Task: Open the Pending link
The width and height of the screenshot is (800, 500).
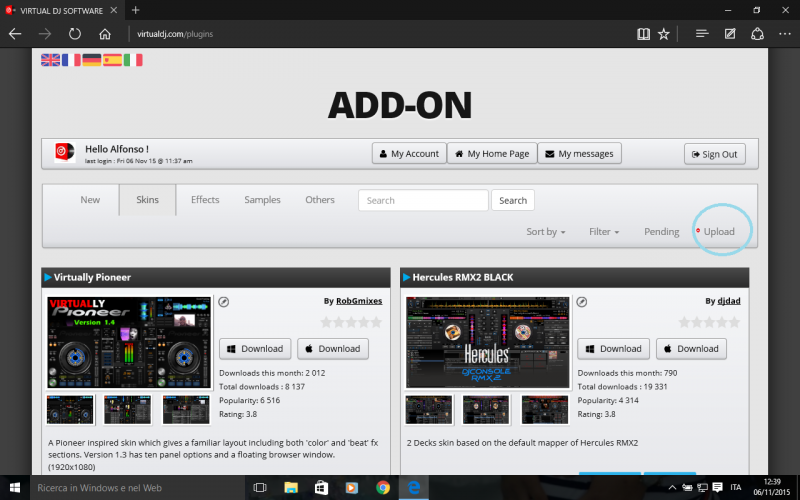Action: coord(661,232)
